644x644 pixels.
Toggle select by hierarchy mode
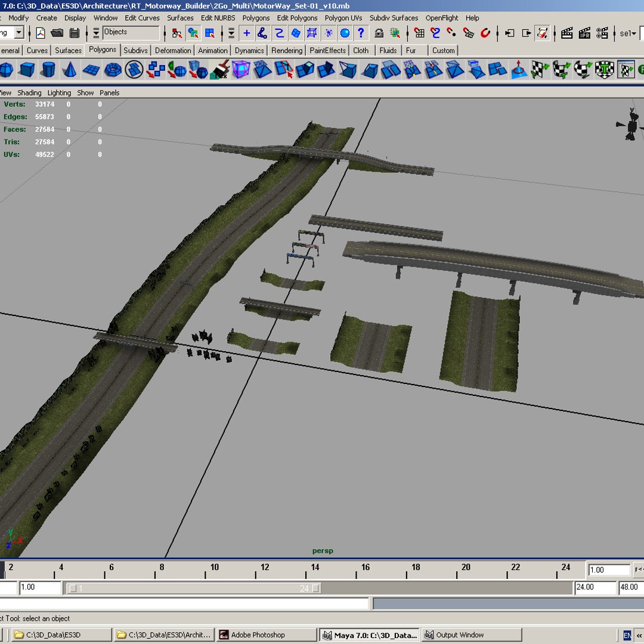coord(177,33)
